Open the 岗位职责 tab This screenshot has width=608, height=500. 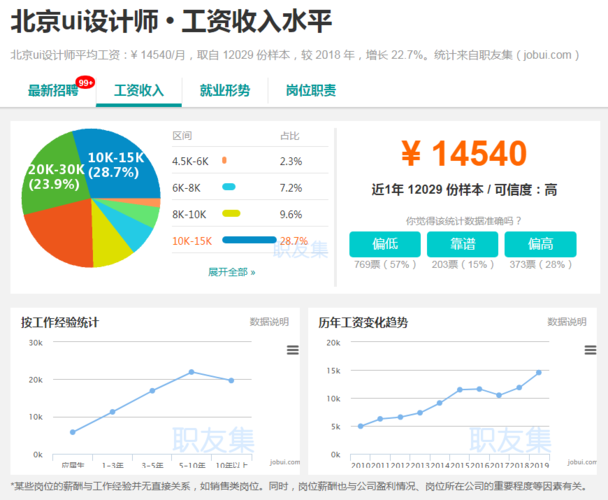click(x=311, y=90)
